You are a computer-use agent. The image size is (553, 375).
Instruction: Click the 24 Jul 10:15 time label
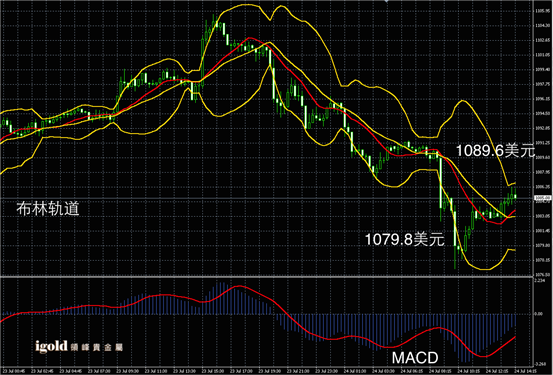click(x=468, y=371)
